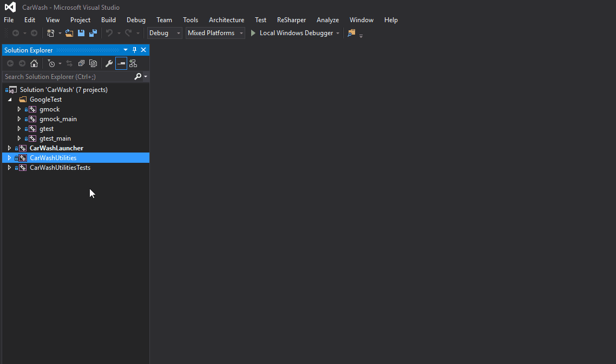Open the Tools menu
616x364 pixels.
(191, 19)
